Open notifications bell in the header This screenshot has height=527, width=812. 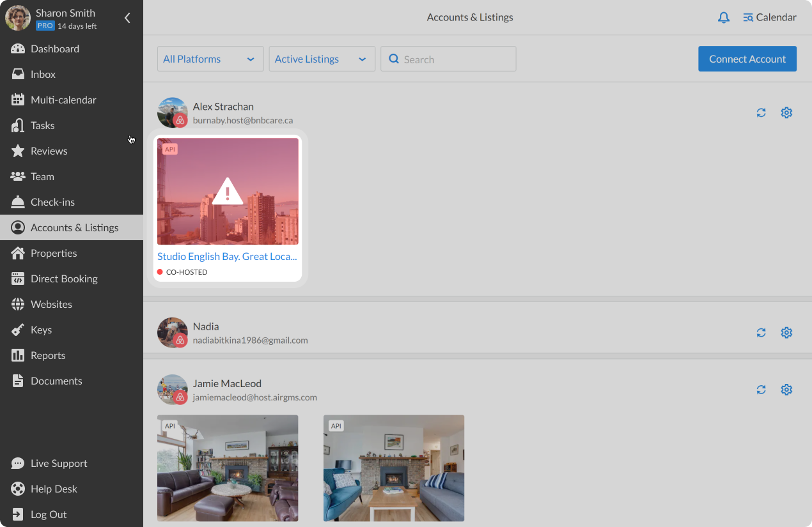point(724,18)
